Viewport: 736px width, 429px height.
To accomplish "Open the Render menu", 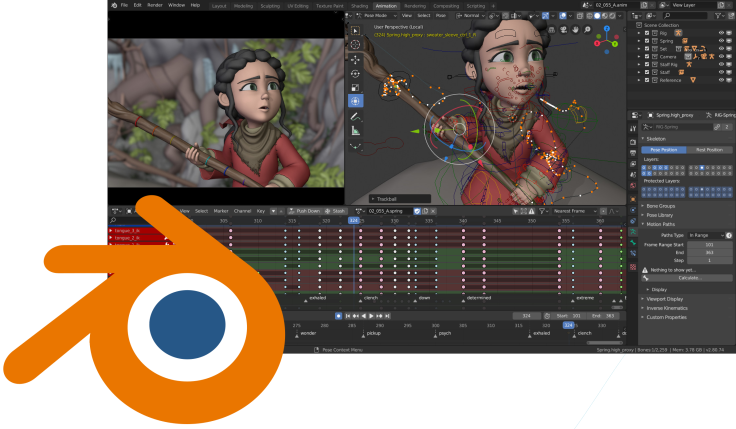I will [x=155, y=5].
